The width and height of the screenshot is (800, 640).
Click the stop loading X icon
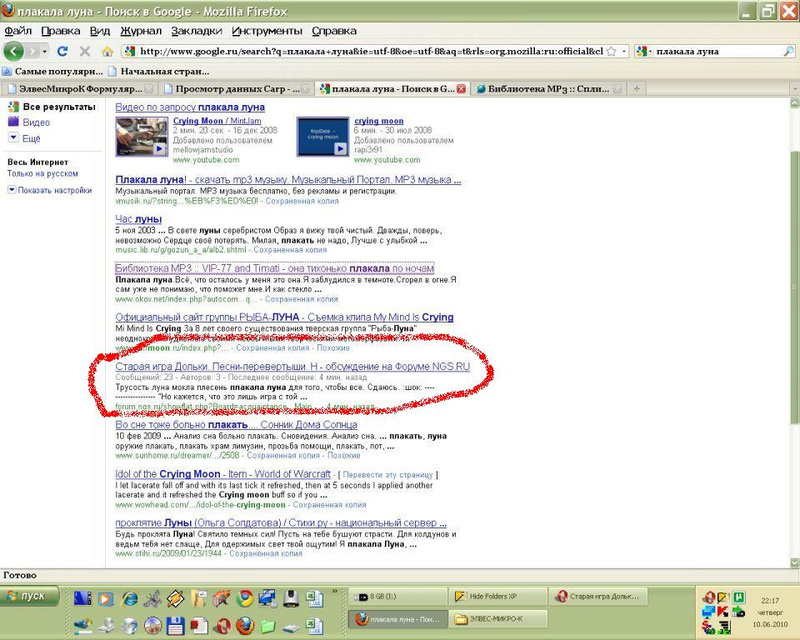pyautogui.click(x=85, y=51)
